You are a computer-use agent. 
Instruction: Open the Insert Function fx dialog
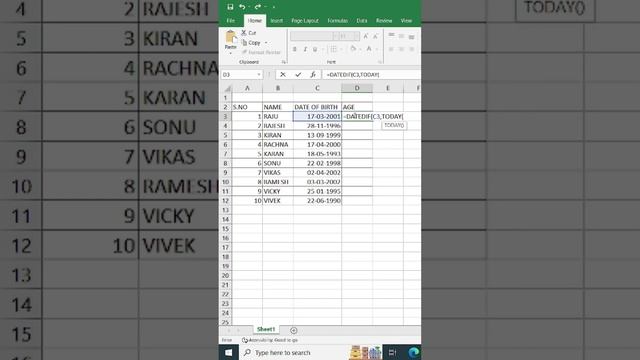[313, 75]
